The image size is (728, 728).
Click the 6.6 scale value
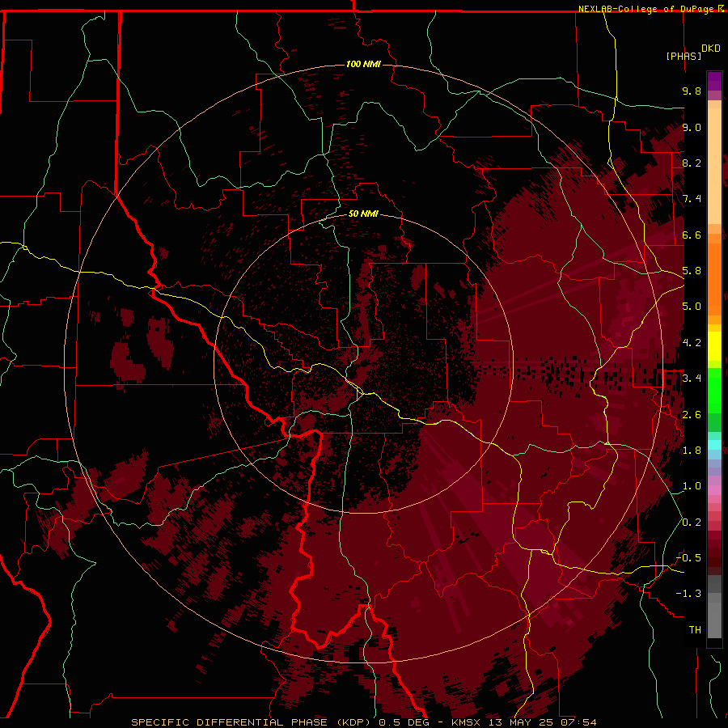click(692, 235)
